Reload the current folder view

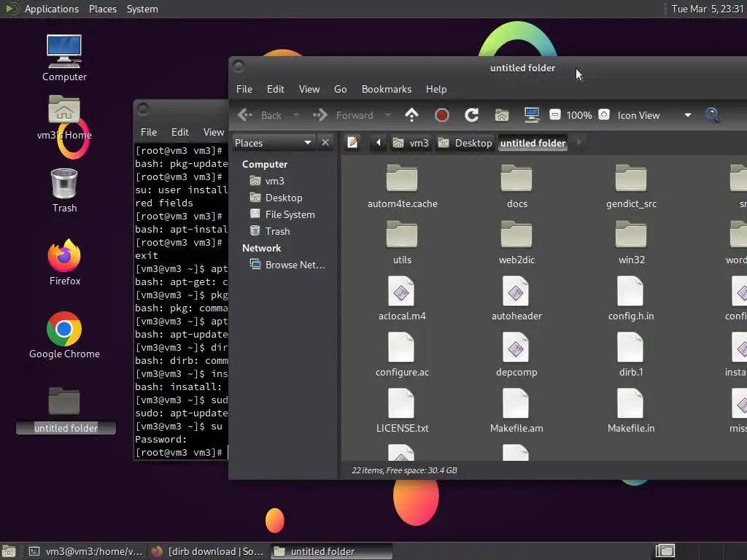471,115
